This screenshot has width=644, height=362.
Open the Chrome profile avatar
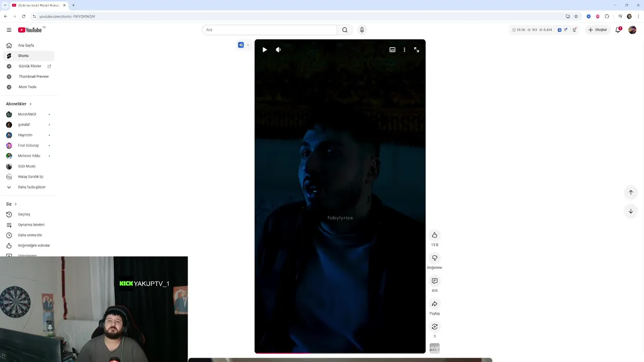(x=629, y=16)
